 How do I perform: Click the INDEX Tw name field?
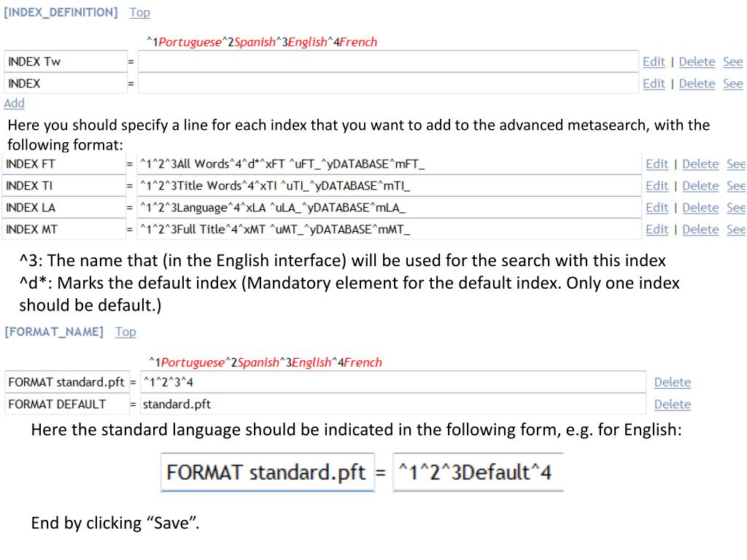64,62
